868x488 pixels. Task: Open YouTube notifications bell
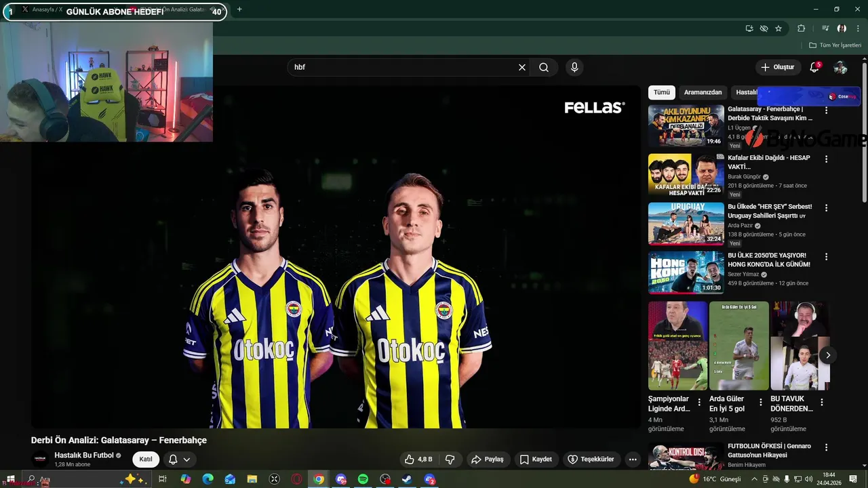pos(814,67)
